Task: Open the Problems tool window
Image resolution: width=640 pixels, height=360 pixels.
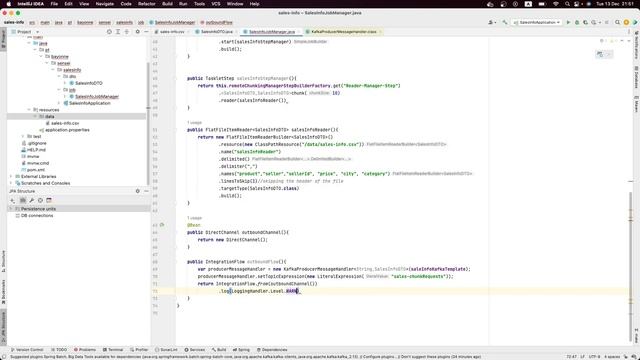Action: pyautogui.click(x=85, y=350)
